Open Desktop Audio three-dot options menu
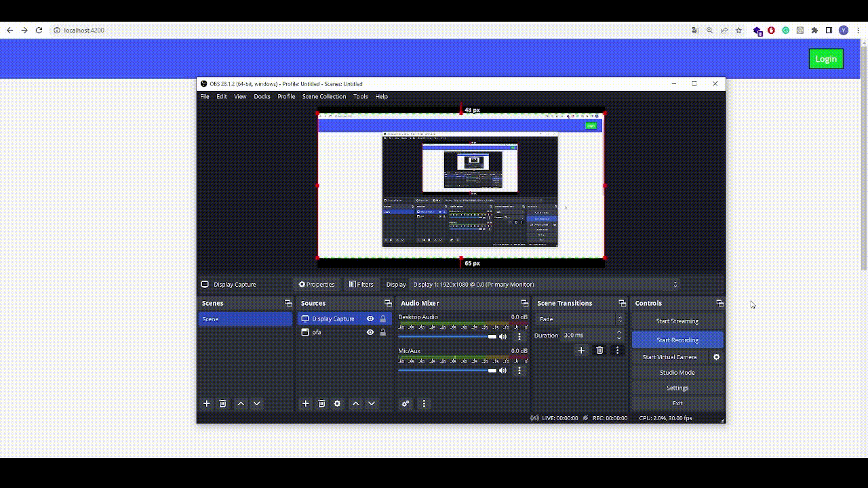 [519, 336]
